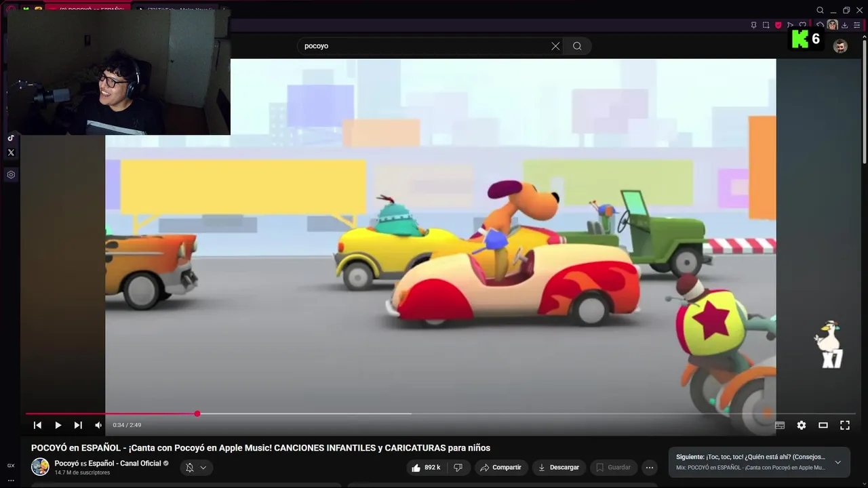Screen dimensions: 868x488
Task: Submit search with the magnifier button
Action: click(577, 46)
